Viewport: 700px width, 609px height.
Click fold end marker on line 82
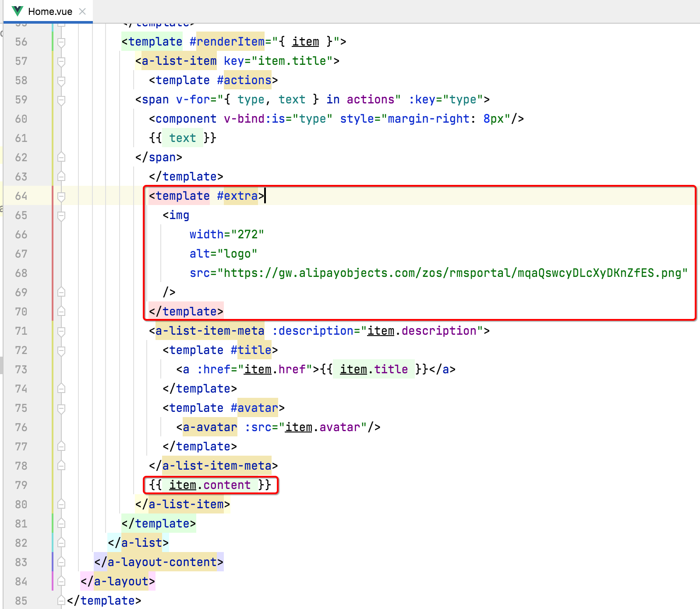[x=61, y=543]
